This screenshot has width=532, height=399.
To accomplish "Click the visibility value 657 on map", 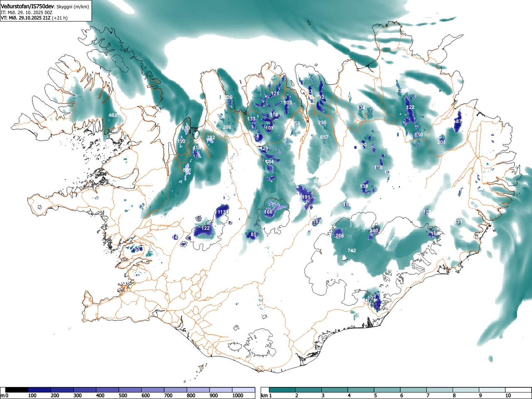I will coord(324,137).
